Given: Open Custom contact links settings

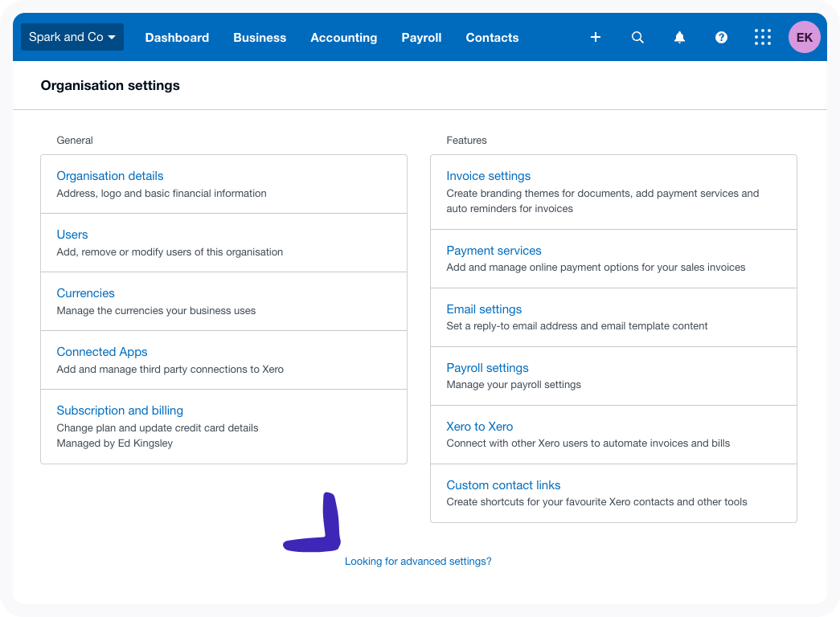Looking at the screenshot, I should [x=503, y=485].
